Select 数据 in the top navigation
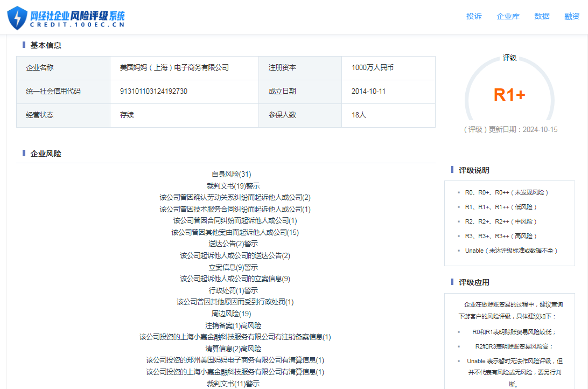This screenshot has width=588, height=389. [542, 16]
